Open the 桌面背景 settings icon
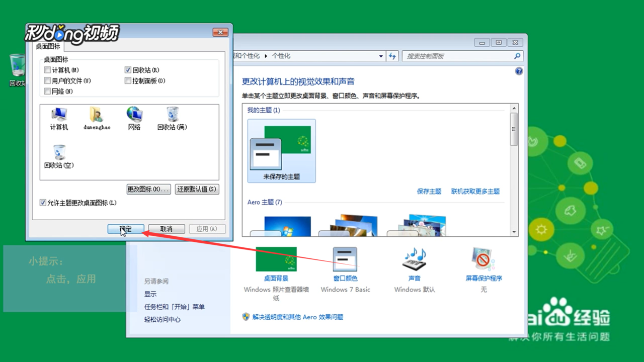The image size is (644, 362). click(276, 259)
